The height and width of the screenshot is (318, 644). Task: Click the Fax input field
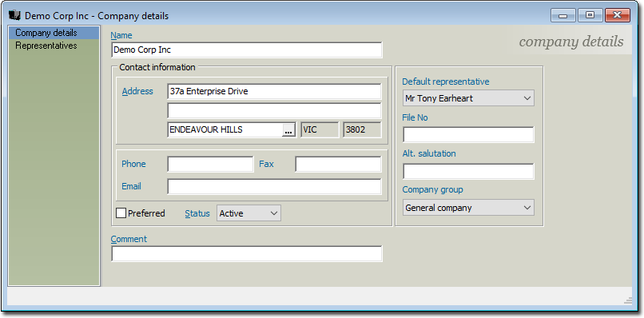tap(338, 165)
